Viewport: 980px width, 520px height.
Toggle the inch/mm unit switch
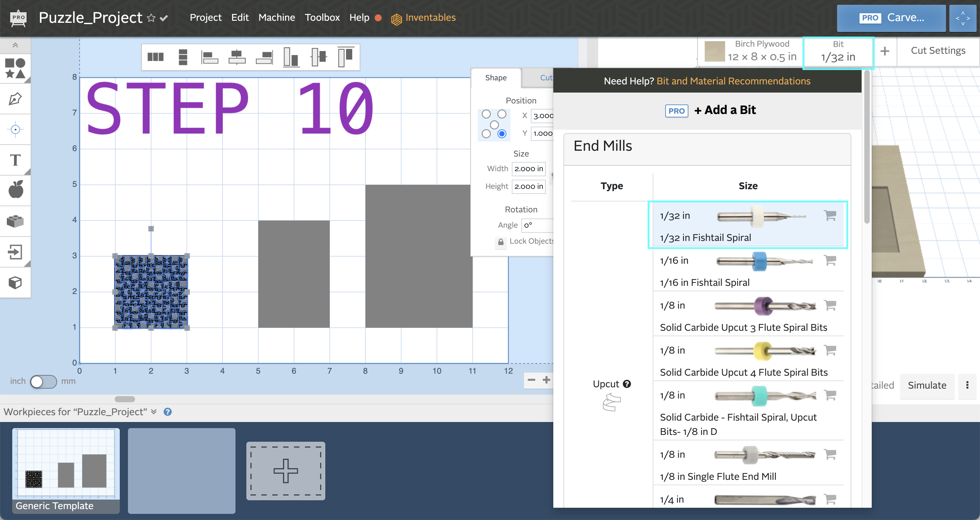click(44, 381)
